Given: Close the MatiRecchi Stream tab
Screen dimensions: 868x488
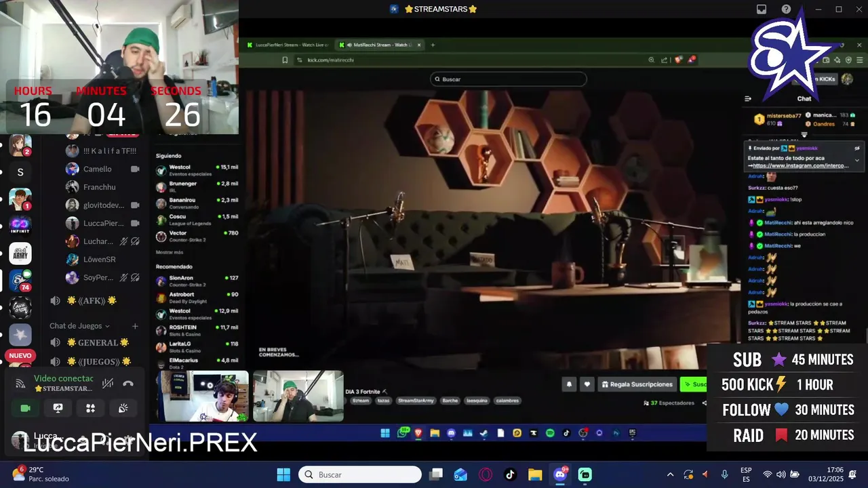Looking at the screenshot, I should click(419, 45).
